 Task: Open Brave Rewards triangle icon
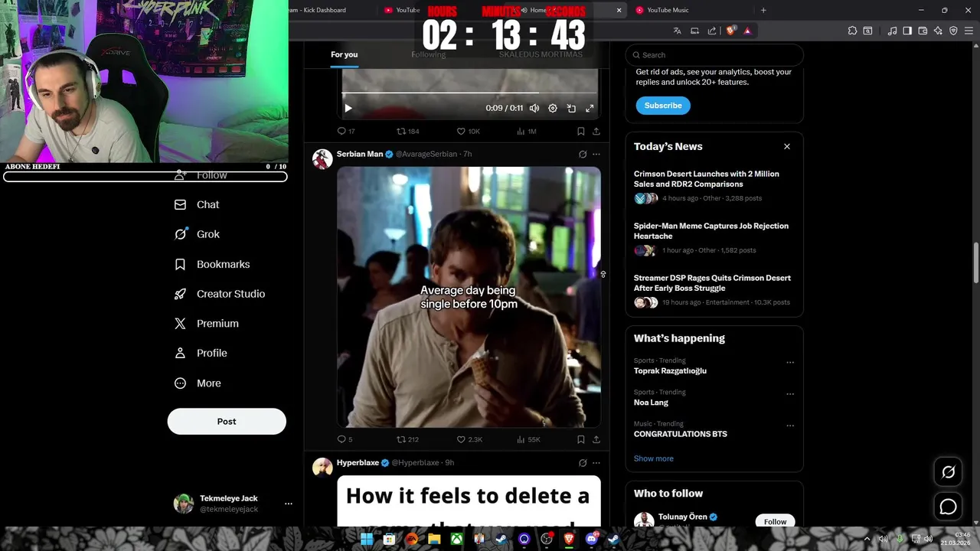(747, 31)
